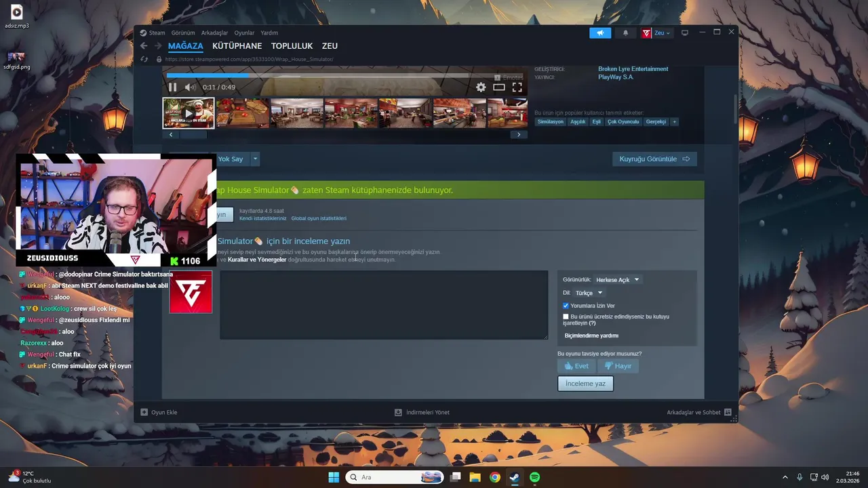This screenshot has height=488, width=868.
Task: Switch trailer to theater mode
Action: pos(499,87)
